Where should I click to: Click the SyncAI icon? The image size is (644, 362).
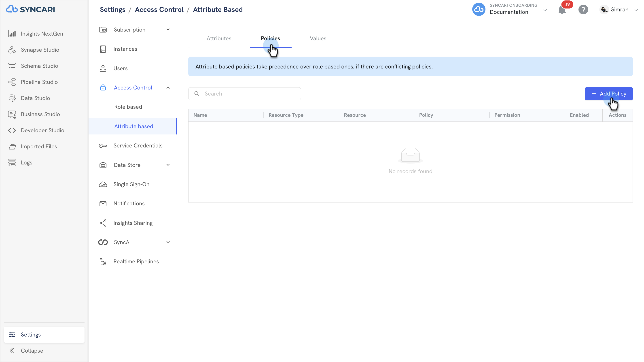103,242
